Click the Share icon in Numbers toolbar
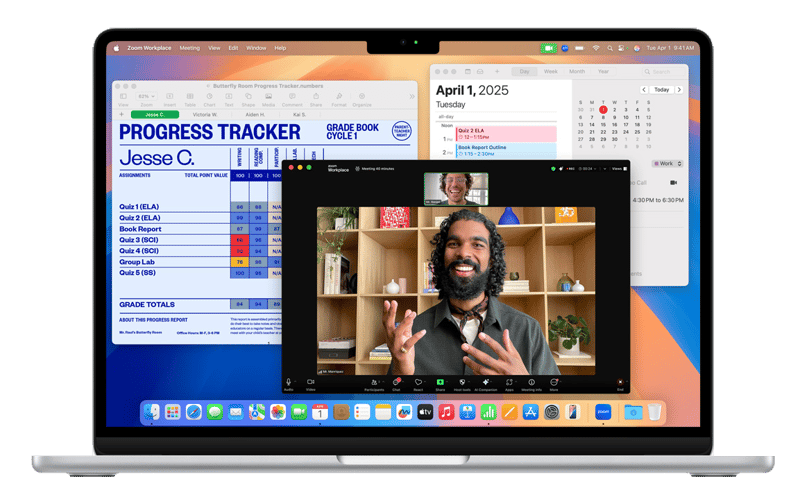The width and height of the screenshot is (800, 490). (316, 100)
